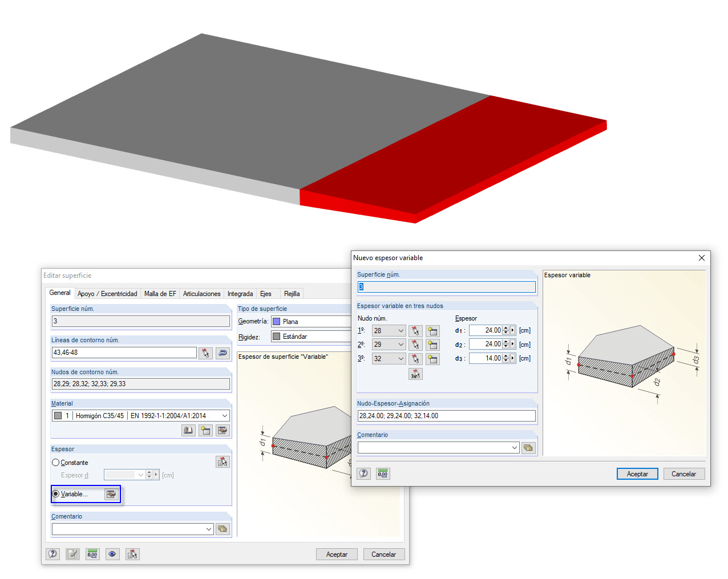This screenshot has height=579, width=728.
Task: Select the Variable thickness radio button
Action: click(x=56, y=494)
